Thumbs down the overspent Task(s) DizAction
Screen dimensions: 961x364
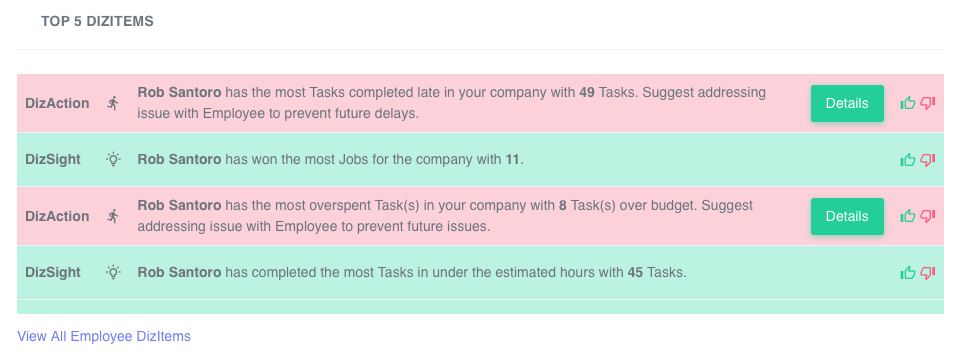coord(928,216)
